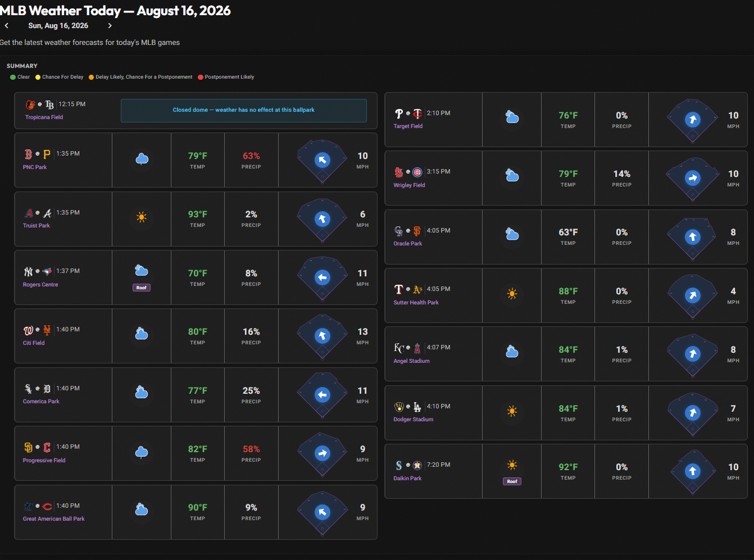Open the Oracle Park game card link
The height and width of the screenshot is (560, 754).
coord(407,244)
